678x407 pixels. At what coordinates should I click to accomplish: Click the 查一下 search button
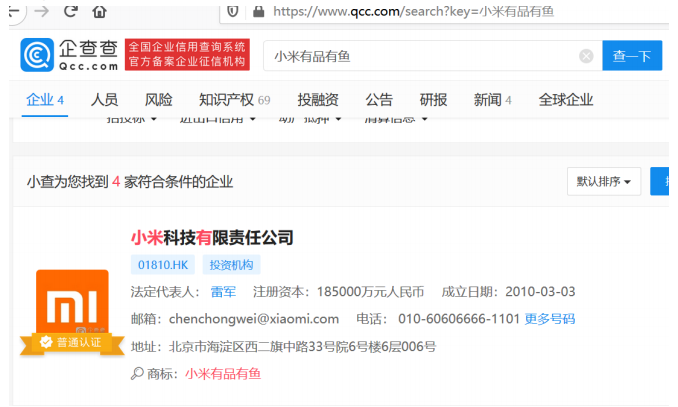(x=631, y=57)
